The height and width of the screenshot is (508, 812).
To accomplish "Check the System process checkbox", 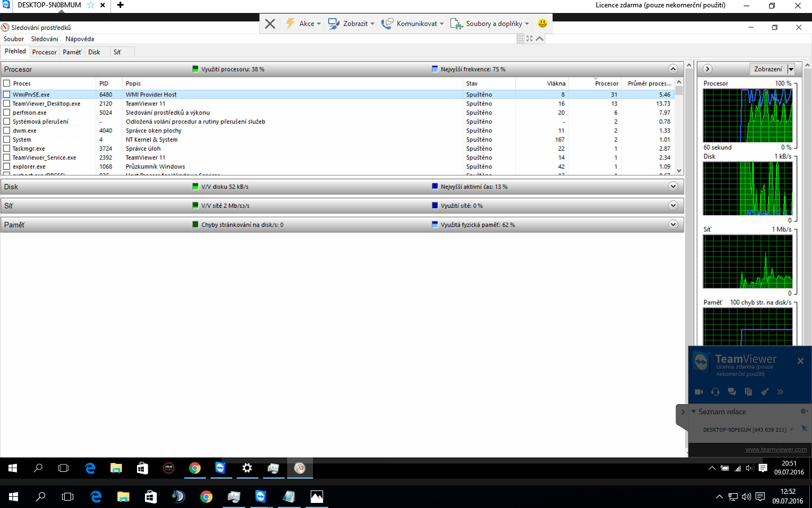I will point(7,140).
